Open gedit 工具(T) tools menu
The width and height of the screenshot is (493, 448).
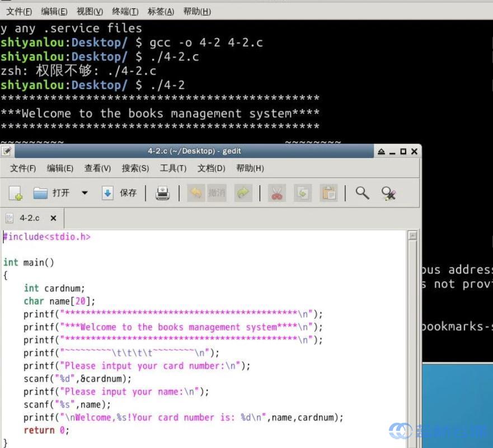click(x=173, y=168)
